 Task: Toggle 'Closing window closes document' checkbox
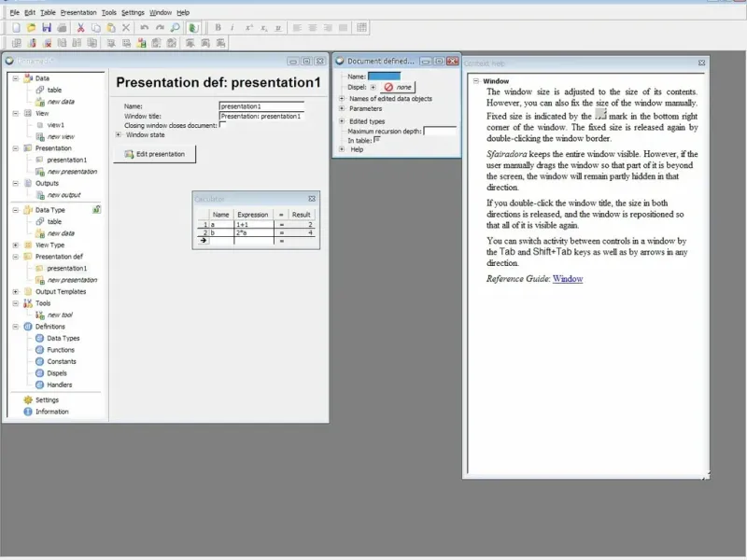[222, 124]
